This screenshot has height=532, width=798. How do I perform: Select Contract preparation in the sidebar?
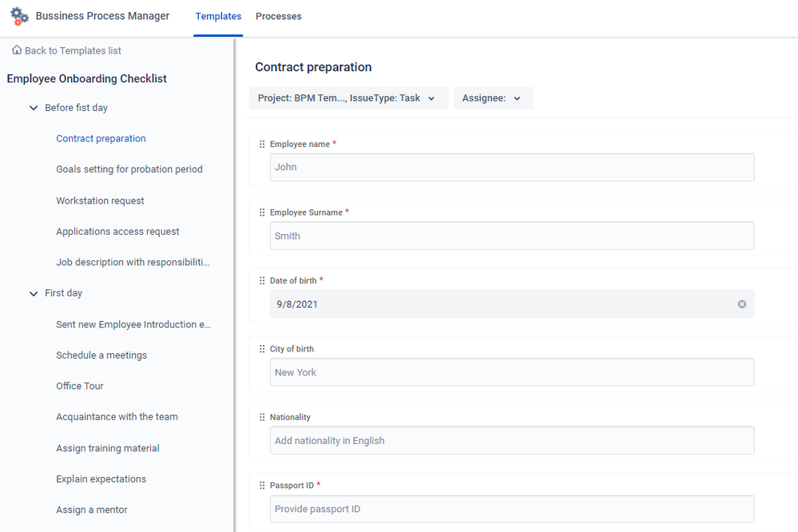point(101,138)
